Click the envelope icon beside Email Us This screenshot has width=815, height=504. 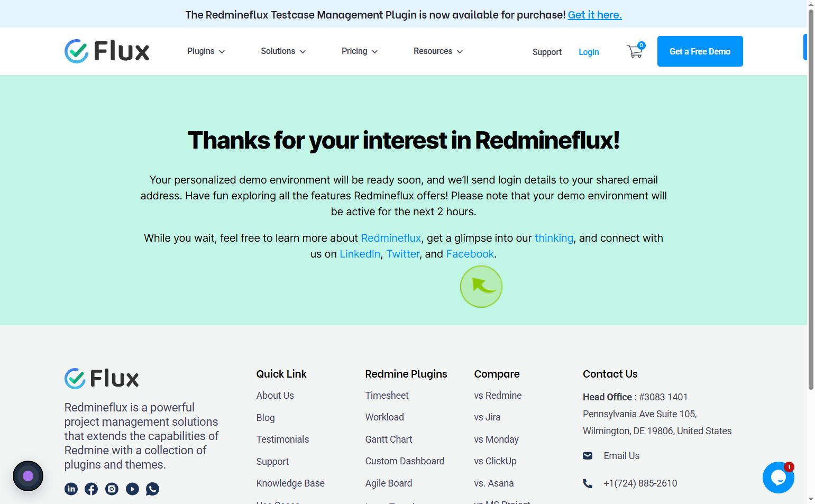click(x=588, y=456)
